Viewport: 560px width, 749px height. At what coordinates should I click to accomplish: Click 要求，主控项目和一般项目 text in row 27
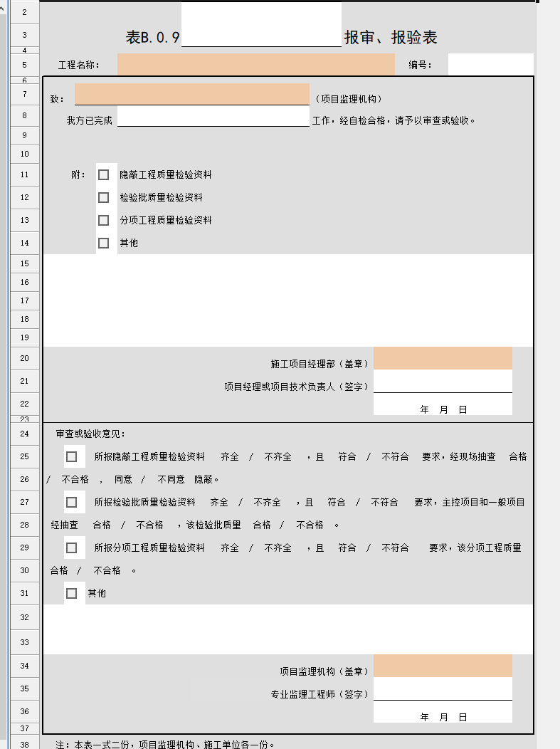[x=470, y=502]
